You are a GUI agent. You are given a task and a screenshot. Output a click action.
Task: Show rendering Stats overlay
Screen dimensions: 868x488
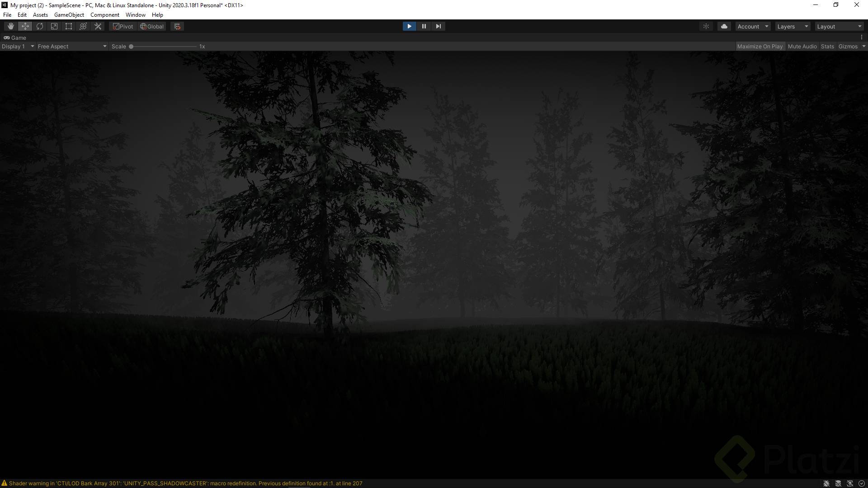(827, 46)
